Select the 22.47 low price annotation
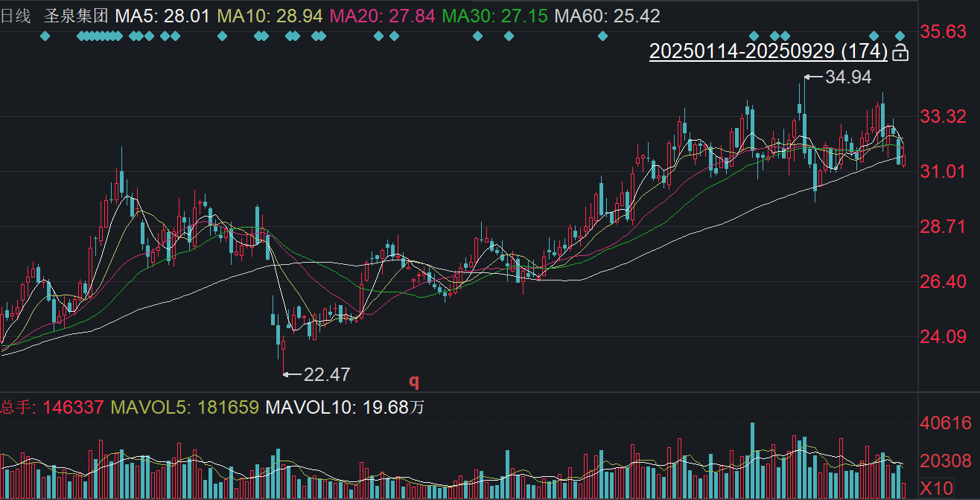Image resolution: width=980 pixels, height=500 pixels. [x=326, y=374]
